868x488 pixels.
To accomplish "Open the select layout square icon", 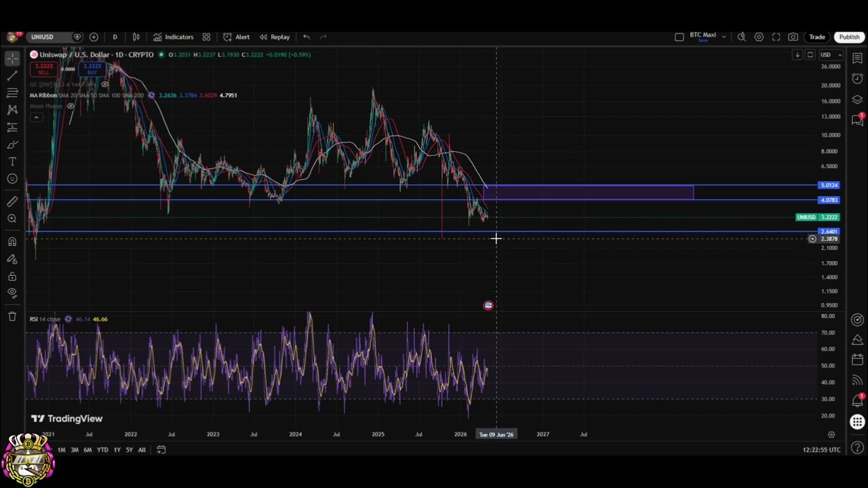I will (x=679, y=37).
